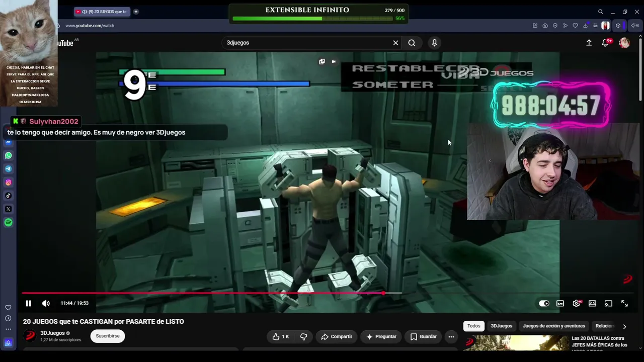The image size is (644, 362).
Task: Take a snapshot with the browser camera icon
Action: click(x=545, y=26)
